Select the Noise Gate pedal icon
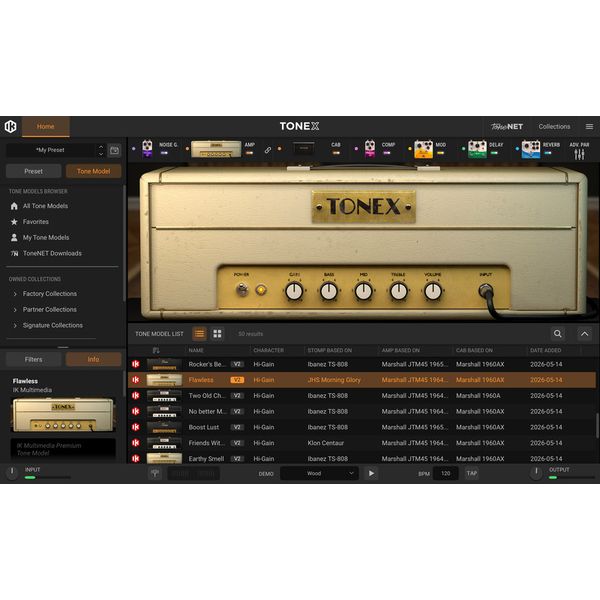 point(147,148)
